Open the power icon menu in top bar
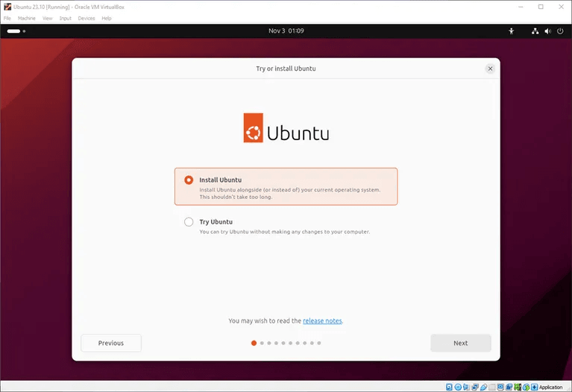The image size is (572, 392). 560,31
